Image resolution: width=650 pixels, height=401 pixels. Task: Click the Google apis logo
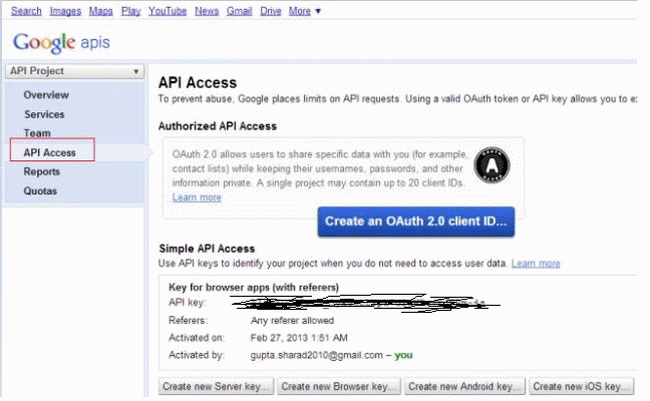[x=61, y=42]
